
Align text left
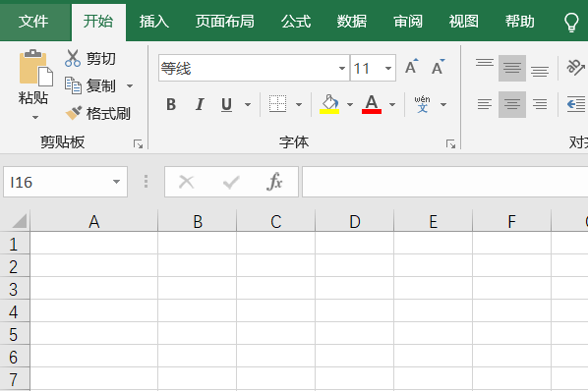pos(485,104)
